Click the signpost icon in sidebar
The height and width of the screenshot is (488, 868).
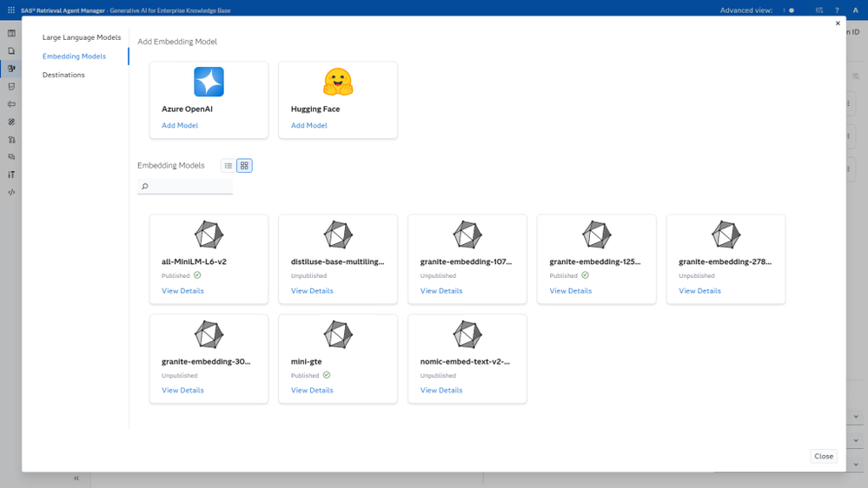11,104
